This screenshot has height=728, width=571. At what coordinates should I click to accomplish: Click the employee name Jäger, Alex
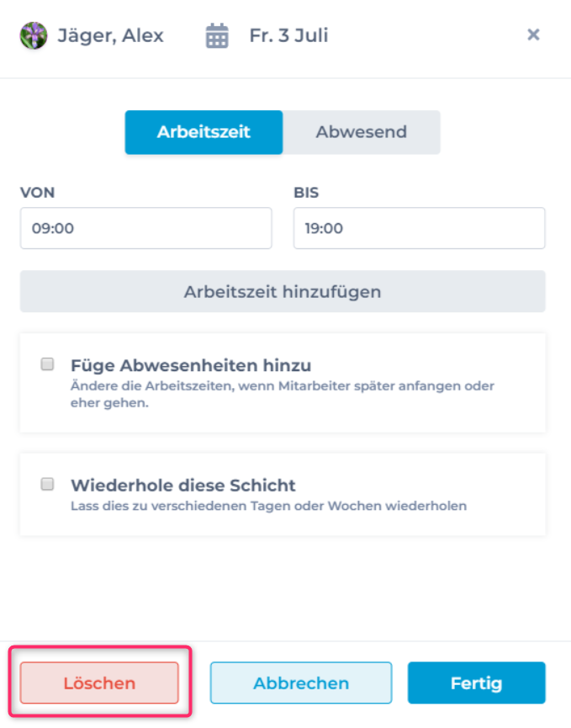coord(110,36)
